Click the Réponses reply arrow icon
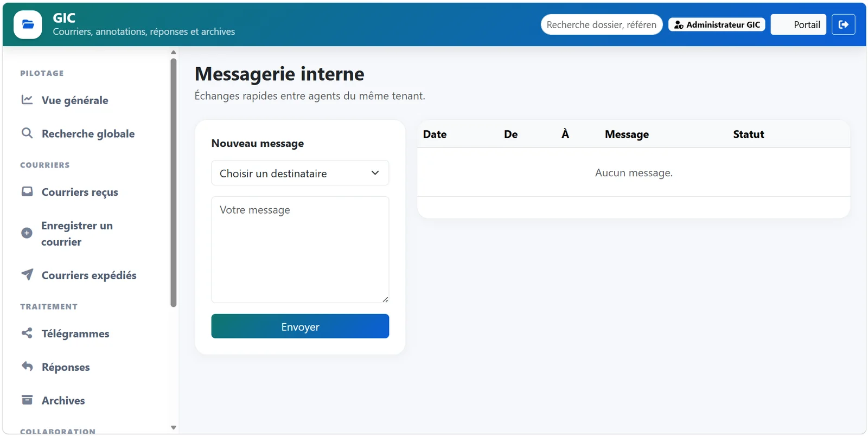 pyautogui.click(x=27, y=366)
